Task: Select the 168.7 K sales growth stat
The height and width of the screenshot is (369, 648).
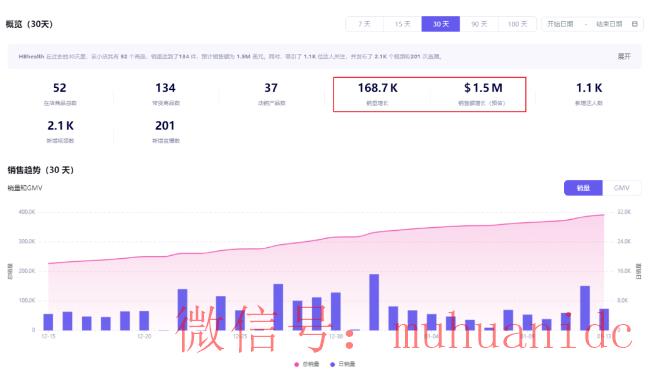Action: [377, 94]
